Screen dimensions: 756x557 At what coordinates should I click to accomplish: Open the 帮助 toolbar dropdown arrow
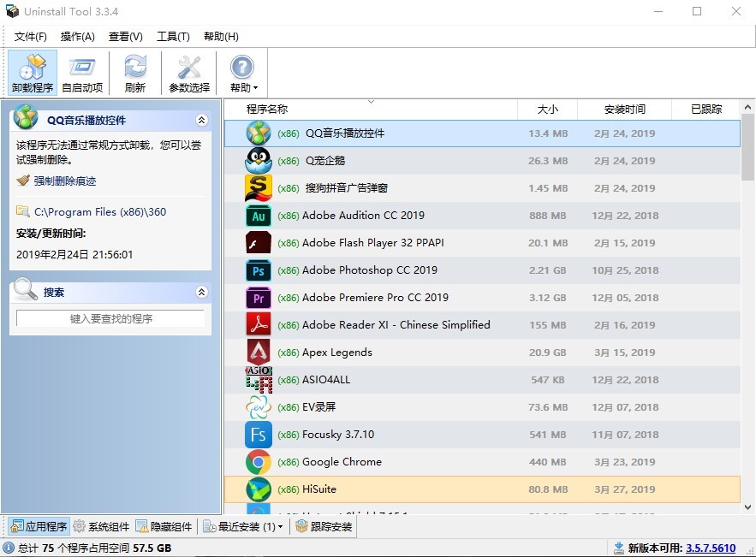[255, 88]
